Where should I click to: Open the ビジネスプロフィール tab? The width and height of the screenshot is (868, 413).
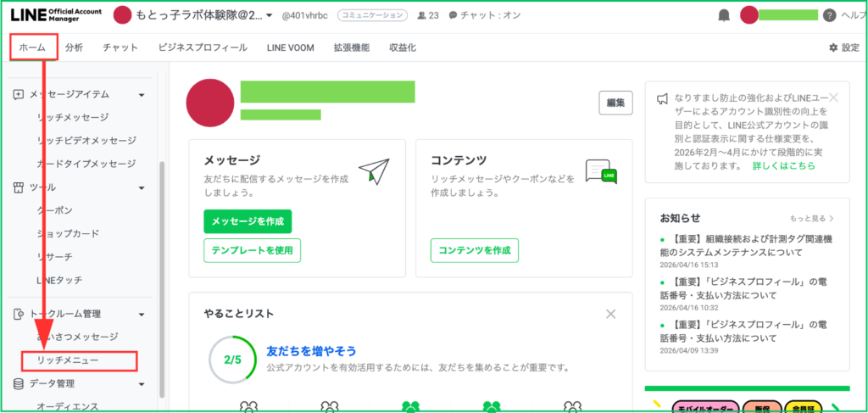coord(203,47)
